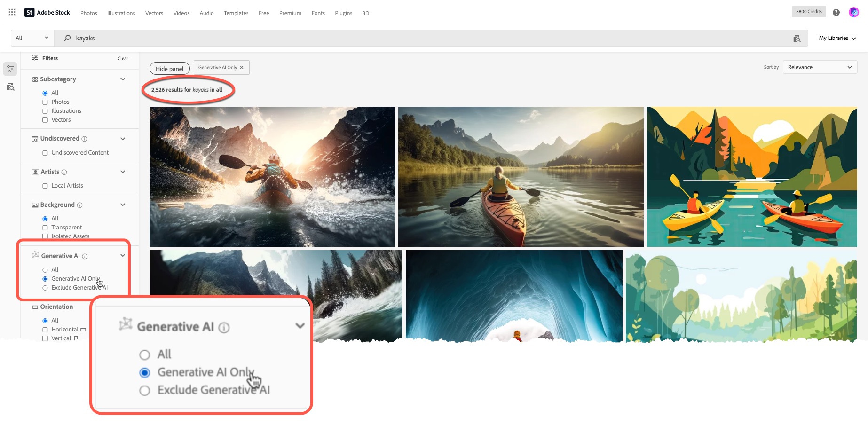The height and width of the screenshot is (425, 868).
Task: Go to the Vectors menu item
Action: pyautogui.click(x=154, y=13)
